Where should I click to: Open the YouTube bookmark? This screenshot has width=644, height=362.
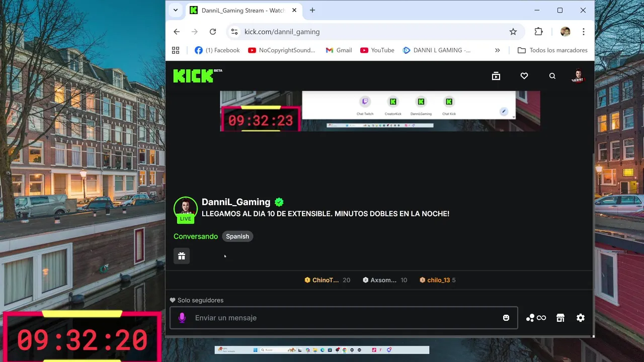[377, 50]
